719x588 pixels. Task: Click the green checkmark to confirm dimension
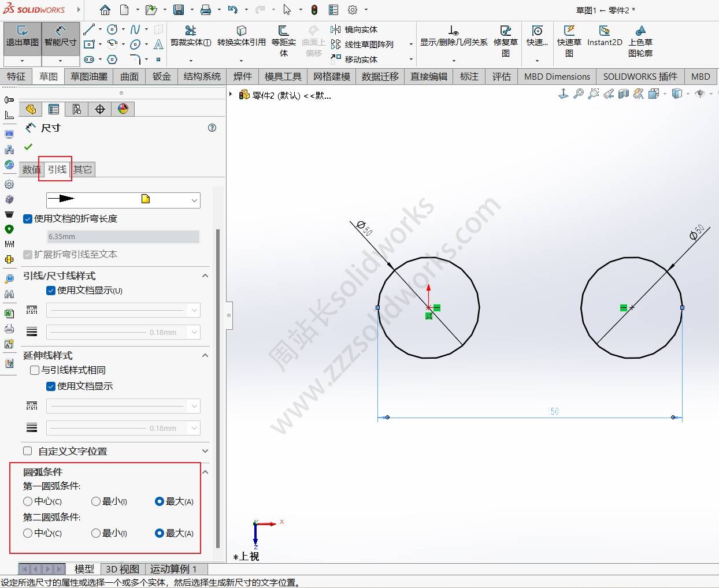pos(28,147)
